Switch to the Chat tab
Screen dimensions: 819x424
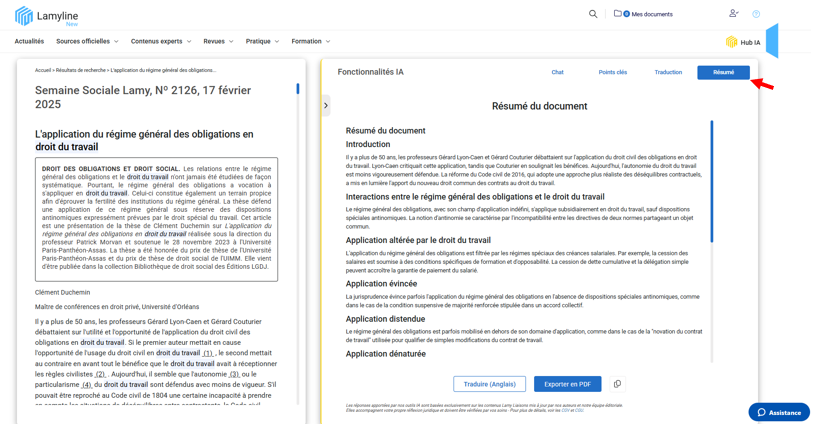click(558, 72)
